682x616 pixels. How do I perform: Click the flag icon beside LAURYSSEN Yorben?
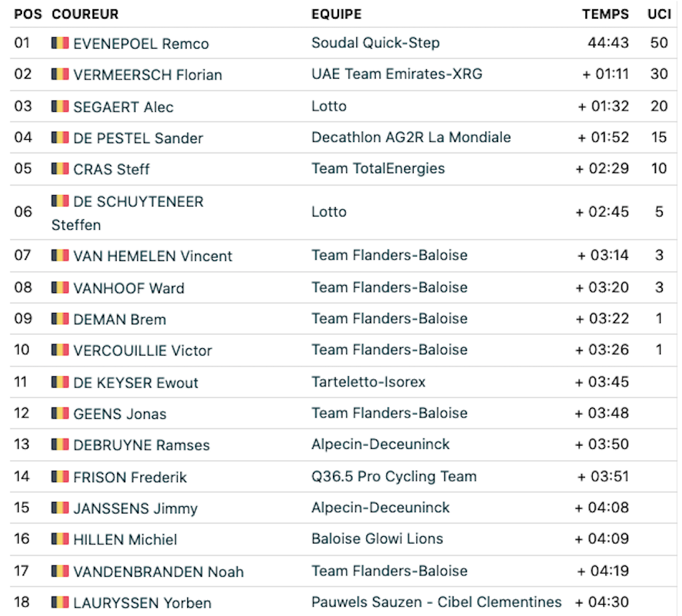click(60, 602)
